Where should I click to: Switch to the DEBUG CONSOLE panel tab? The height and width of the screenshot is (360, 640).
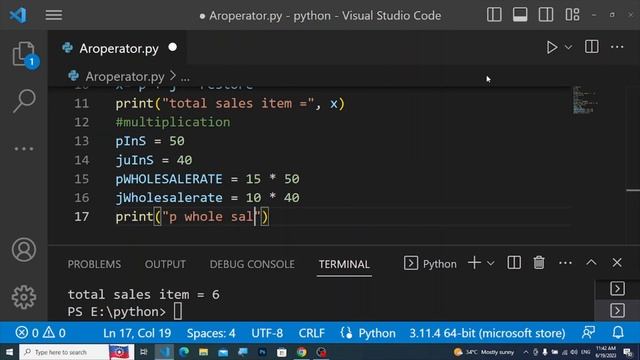pos(252,264)
